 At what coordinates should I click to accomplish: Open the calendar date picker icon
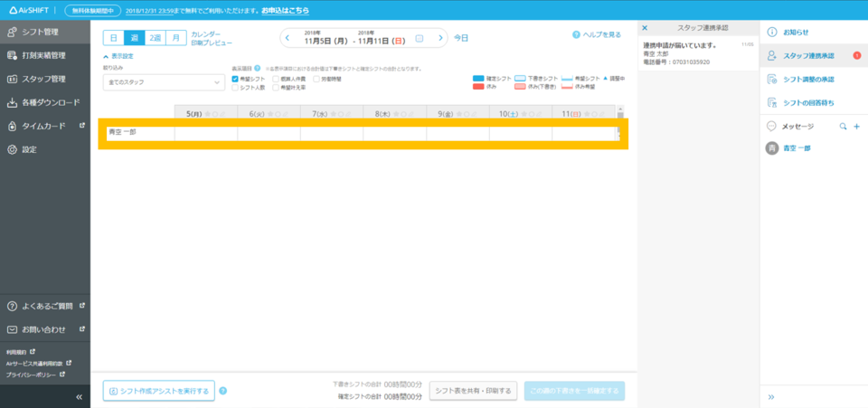click(419, 38)
